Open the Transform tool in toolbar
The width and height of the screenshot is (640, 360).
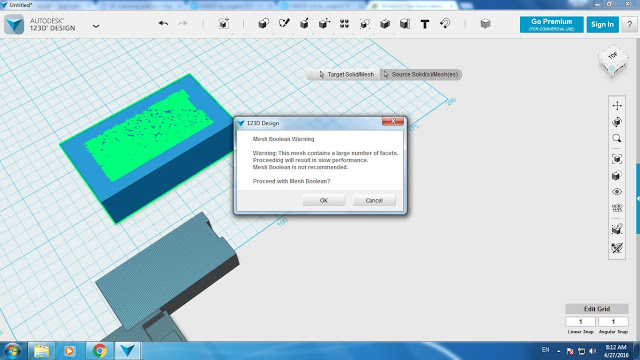224,24
